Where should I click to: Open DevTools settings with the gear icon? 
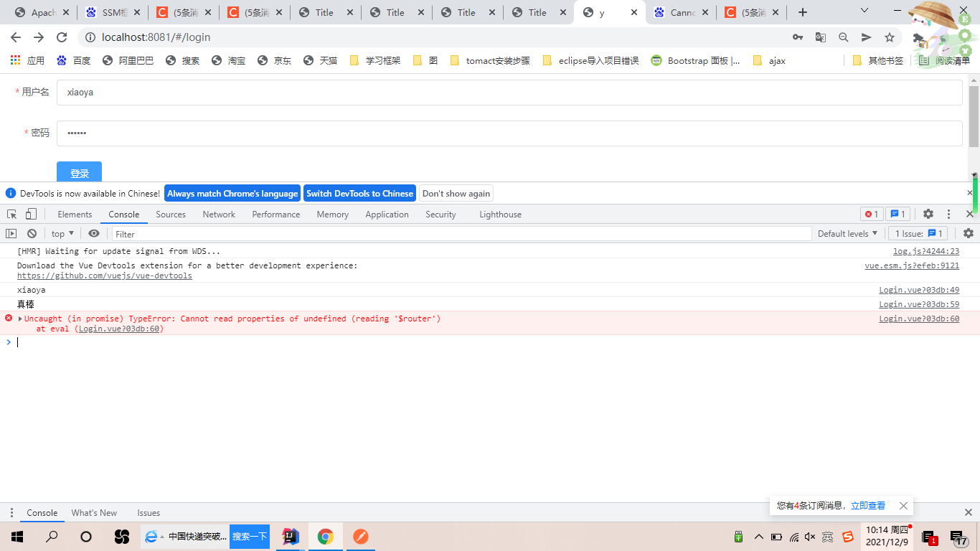click(x=928, y=214)
